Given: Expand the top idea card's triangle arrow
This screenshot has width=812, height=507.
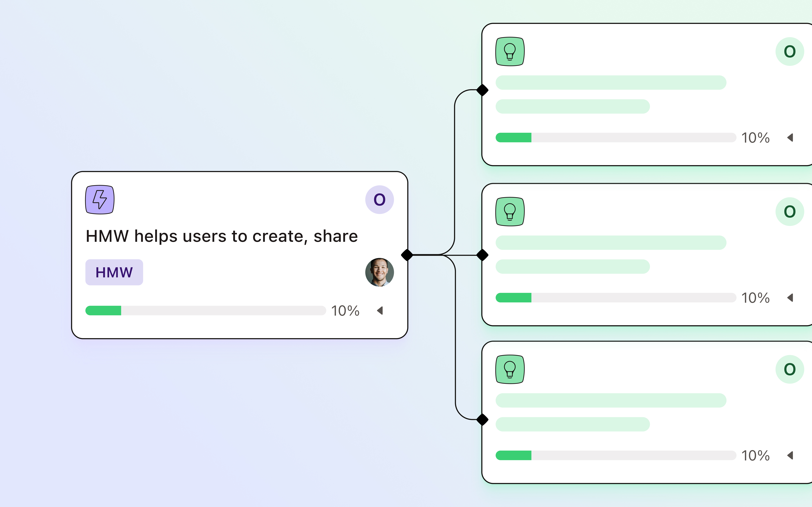Looking at the screenshot, I should pyautogui.click(x=790, y=138).
